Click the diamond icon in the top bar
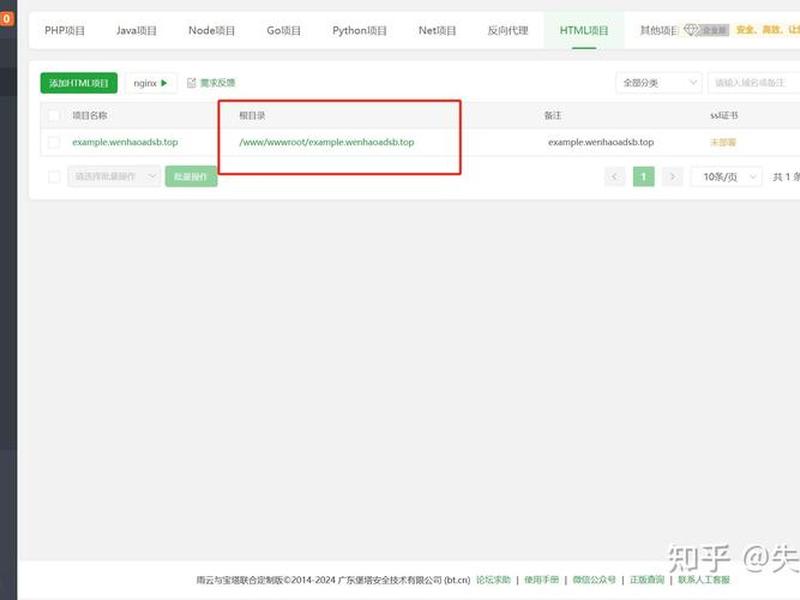This screenshot has height=600, width=800. tap(690, 30)
